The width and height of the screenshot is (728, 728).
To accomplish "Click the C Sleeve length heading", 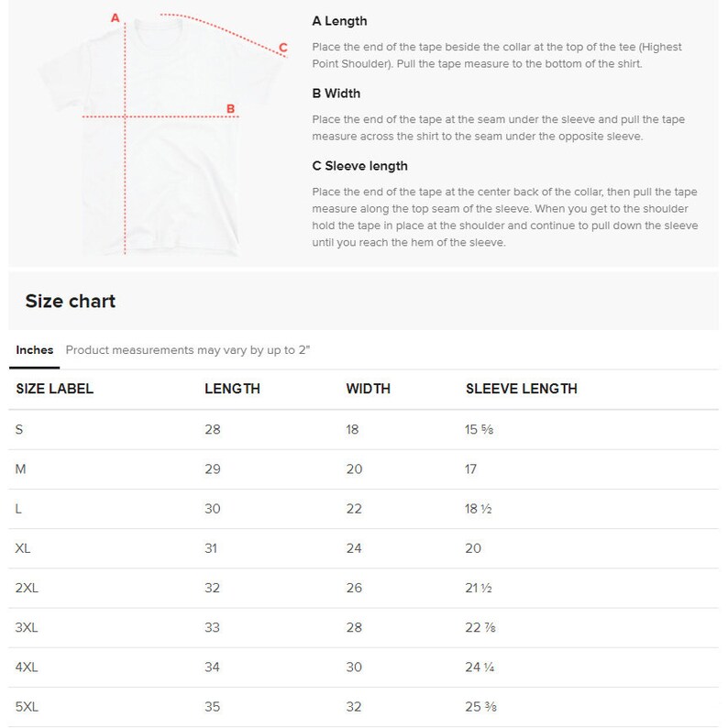I will point(359,166).
